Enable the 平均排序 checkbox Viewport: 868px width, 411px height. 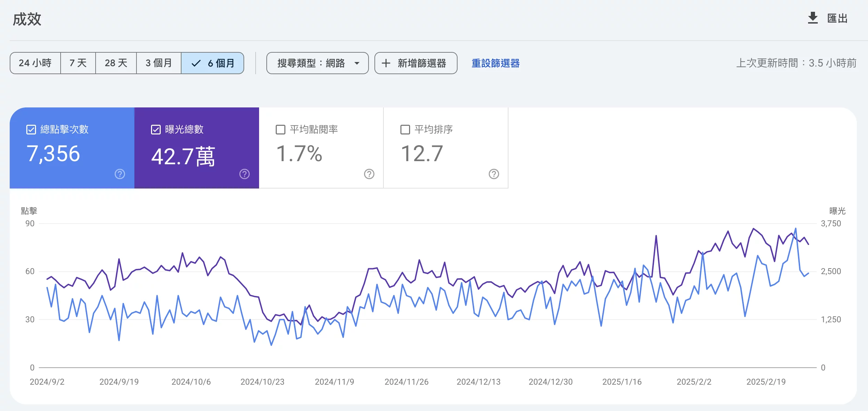(405, 130)
